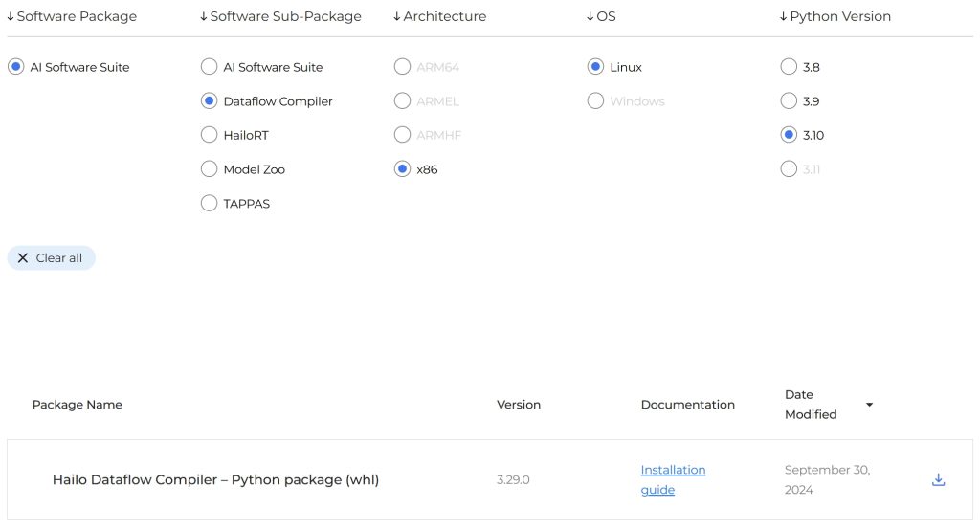Select AI Software Suite under Software Package
Image resolution: width=980 pixels, height=530 pixels.
(x=15, y=67)
